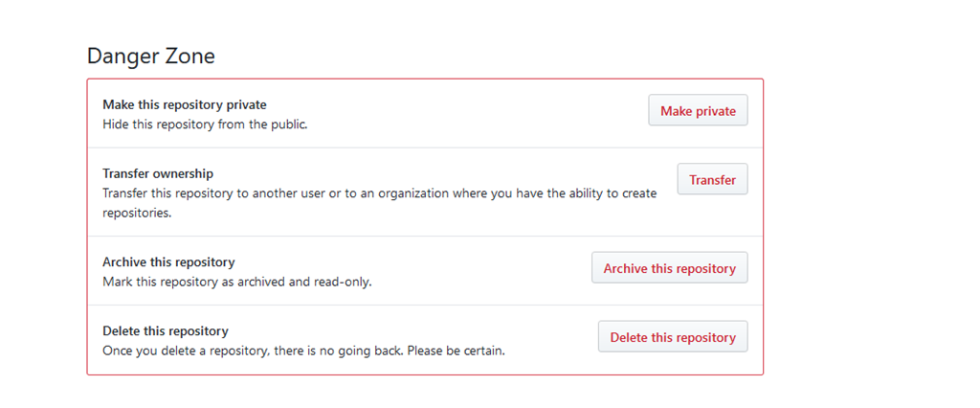Click 'Once you delete a repository' warning text

point(191,351)
